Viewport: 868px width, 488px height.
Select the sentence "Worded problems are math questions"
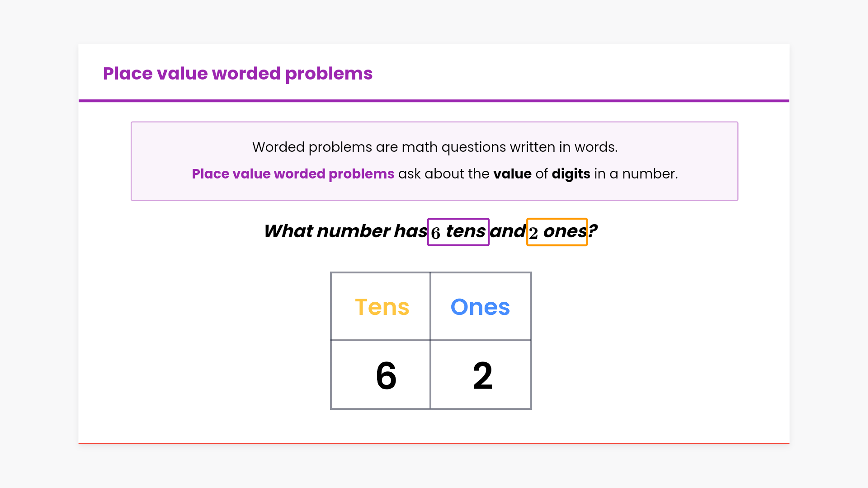[x=434, y=147]
